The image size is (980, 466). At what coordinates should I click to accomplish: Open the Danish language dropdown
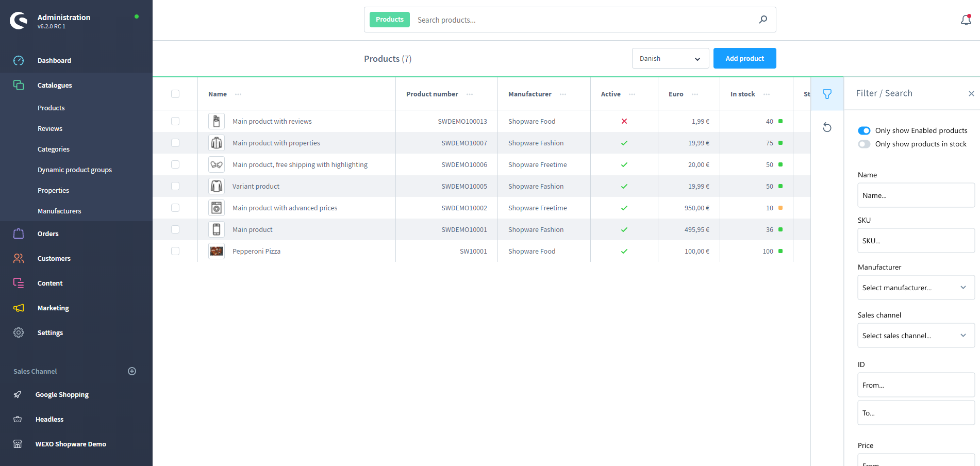[670, 58]
